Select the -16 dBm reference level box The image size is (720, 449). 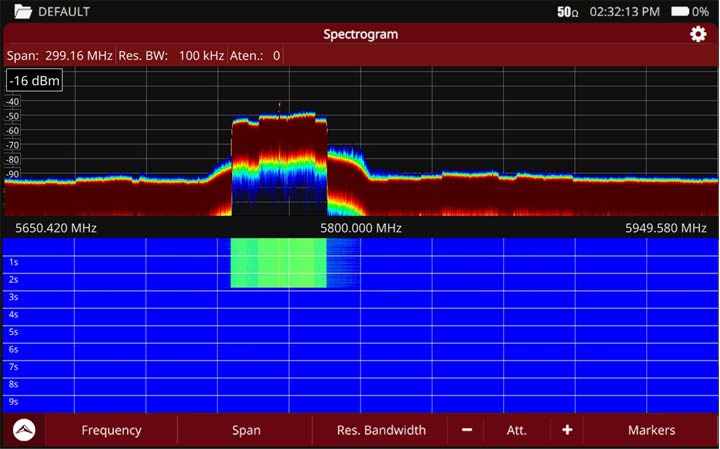pos(34,80)
